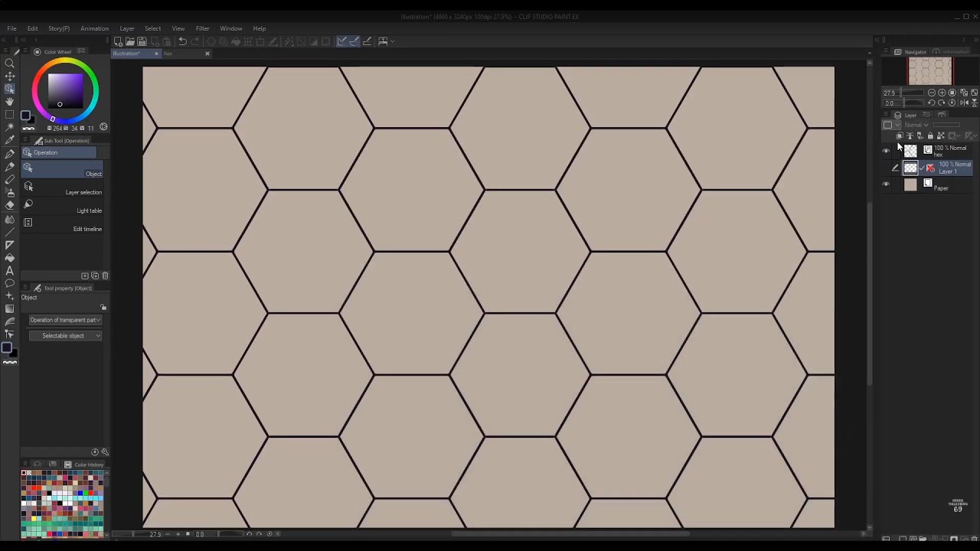
Task: Select the Hand tool
Action: click(x=9, y=102)
